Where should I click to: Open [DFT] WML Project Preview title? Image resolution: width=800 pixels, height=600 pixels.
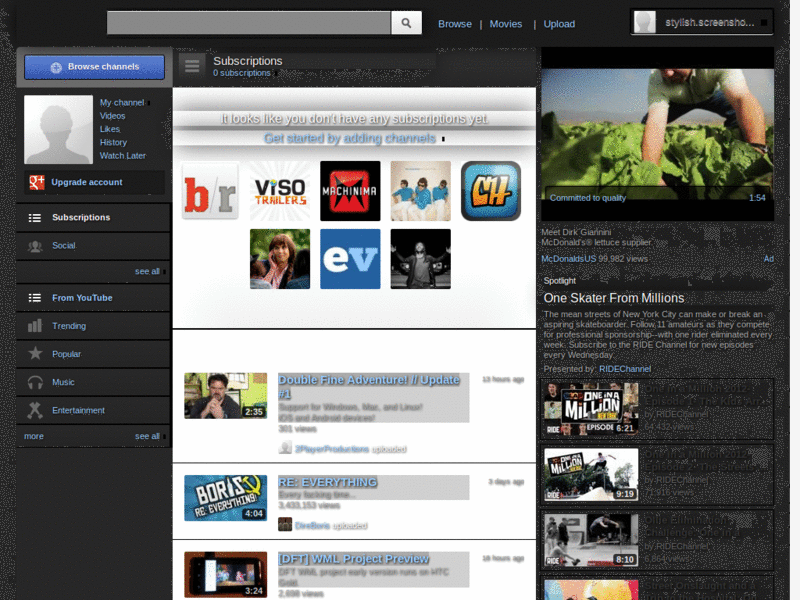coord(354,559)
